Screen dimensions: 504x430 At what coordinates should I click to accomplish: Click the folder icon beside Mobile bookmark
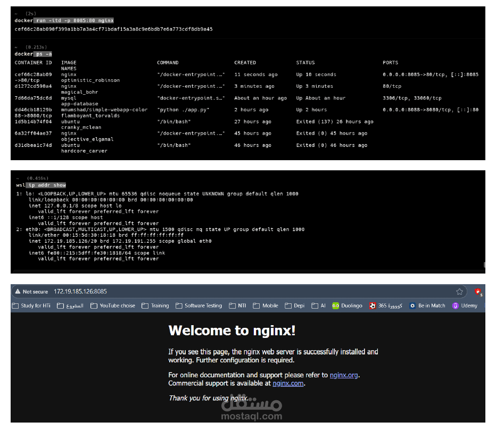click(x=255, y=305)
